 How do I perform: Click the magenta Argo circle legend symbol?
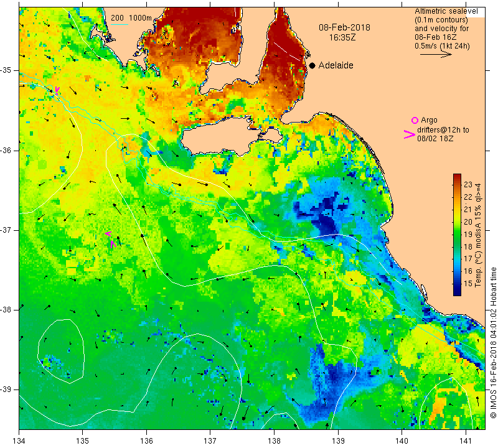(415, 120)
